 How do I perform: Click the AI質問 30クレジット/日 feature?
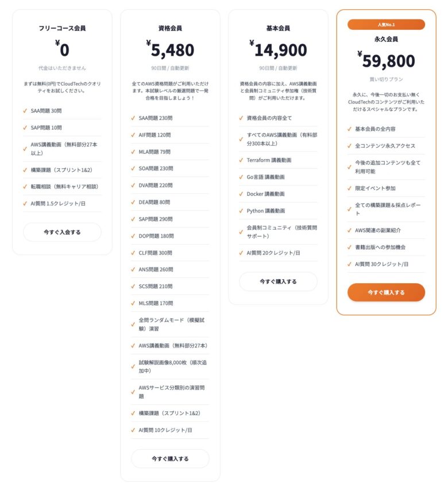(x=381, y=264)
